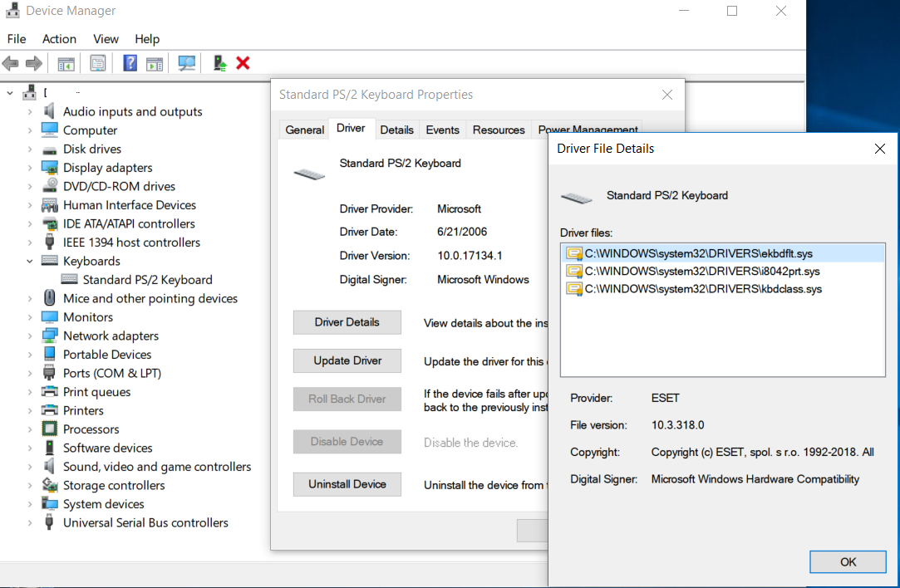Expand Human Interface Devices node
The height and width of the screenshot is (588, 900).
click(x=30, y=205)
